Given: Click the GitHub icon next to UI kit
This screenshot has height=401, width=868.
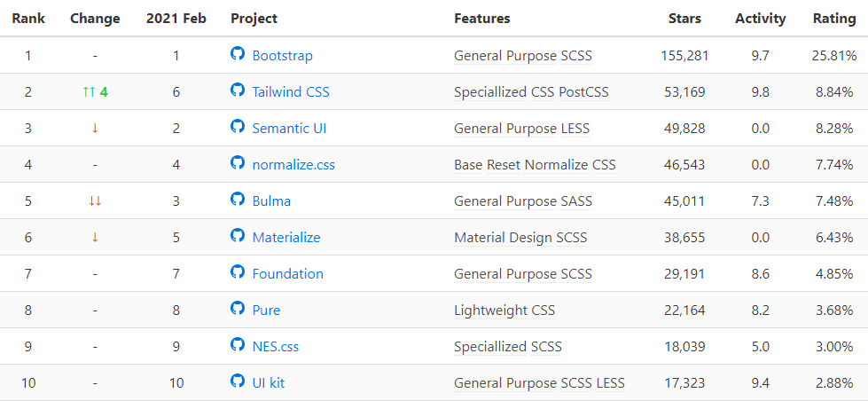Looking at the screenshot, I should point(237,381).
